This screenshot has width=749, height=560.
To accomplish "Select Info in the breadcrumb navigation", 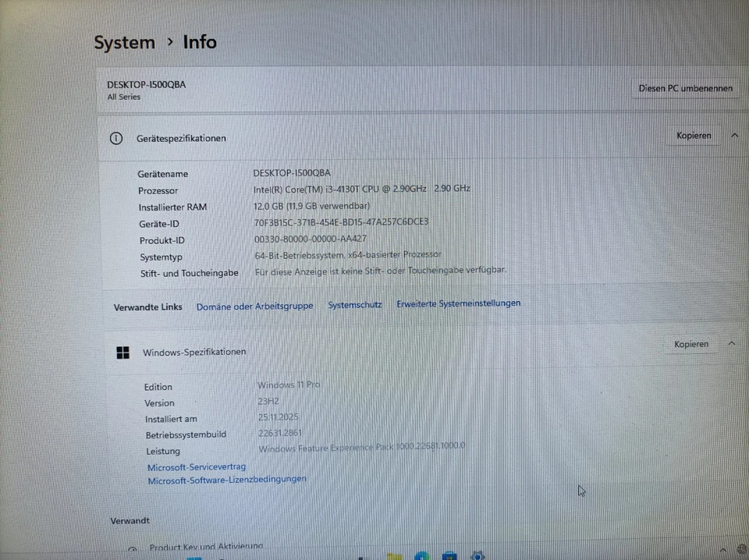I will coord(199,42).
